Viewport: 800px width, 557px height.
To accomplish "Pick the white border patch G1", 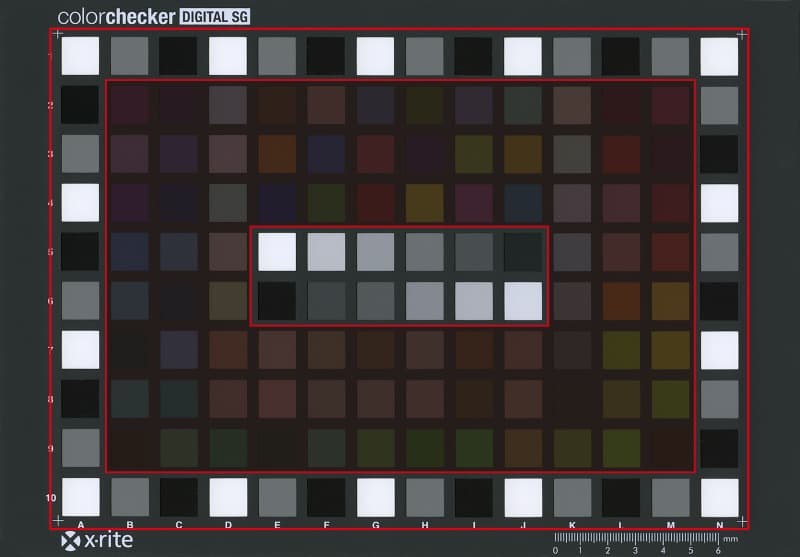I will [376, 56].
